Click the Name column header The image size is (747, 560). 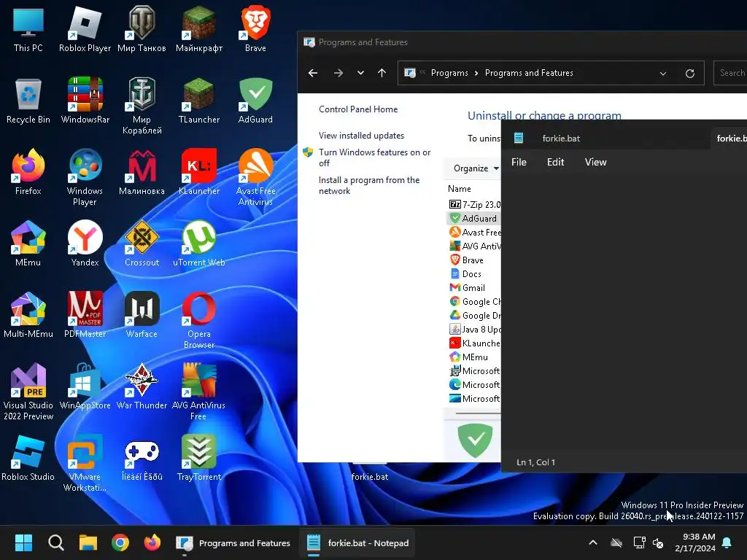(x=460, y=189)
